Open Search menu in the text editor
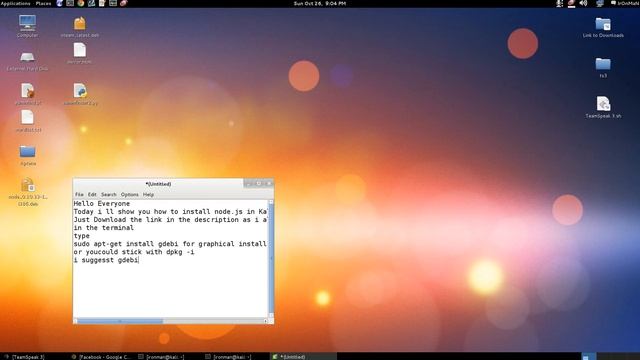The image size is (640, 360). point(109,195)
